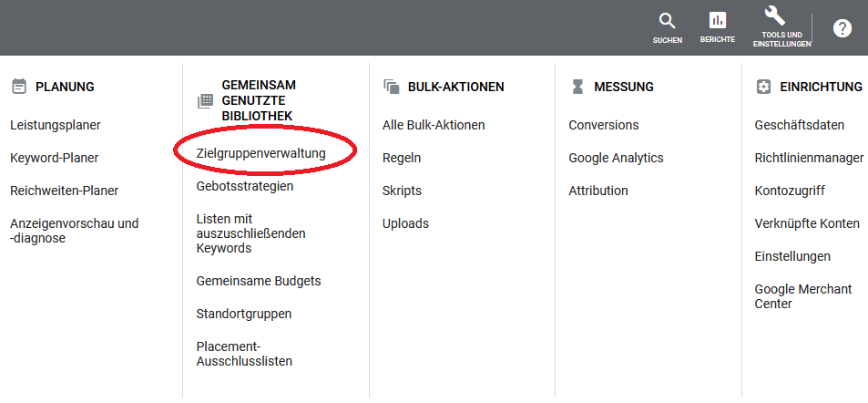Viewport: 868px width, 403px height.
Task: Click the Gemeinsam genutzte Bibliothek icon
Action: click(206, 100)
